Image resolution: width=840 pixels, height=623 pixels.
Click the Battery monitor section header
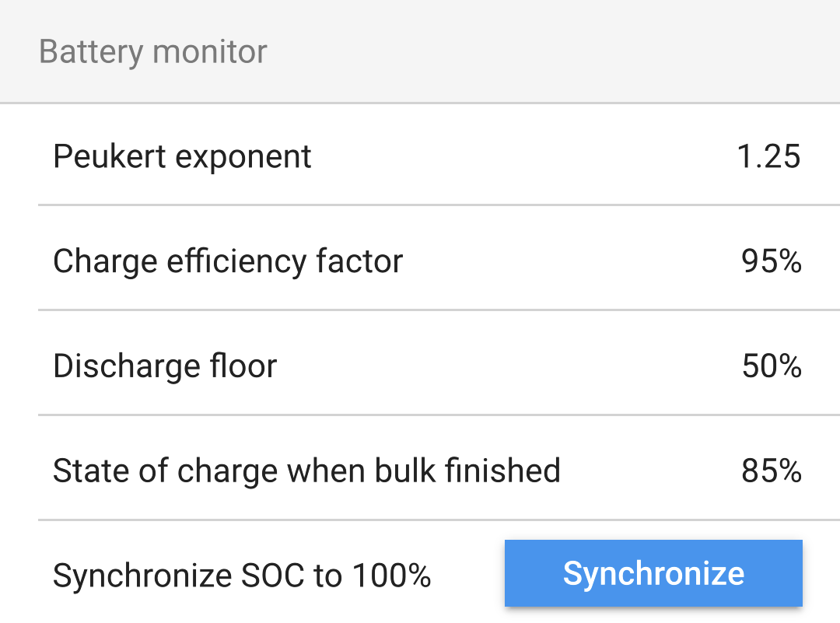tap(153, 51)
